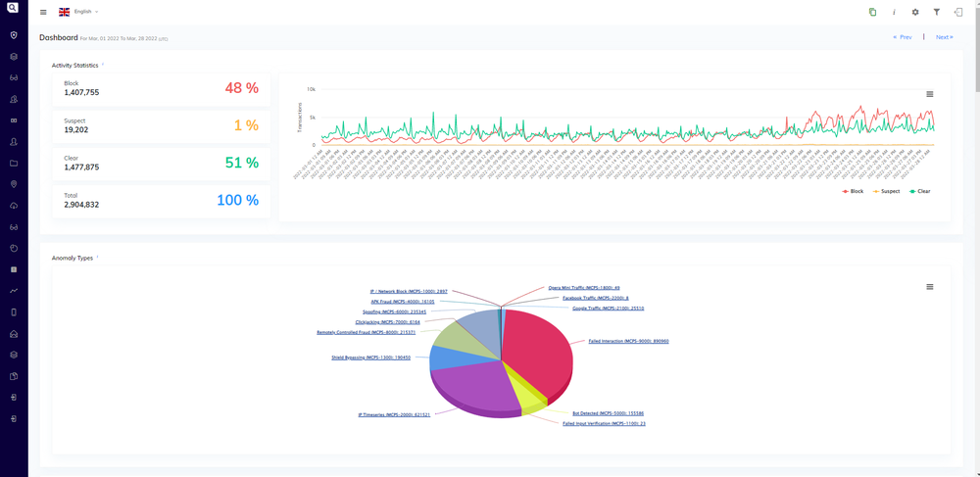The image size is (980, 477).
Task: Open the mobile phone sidebar icon
Action: 14,312
